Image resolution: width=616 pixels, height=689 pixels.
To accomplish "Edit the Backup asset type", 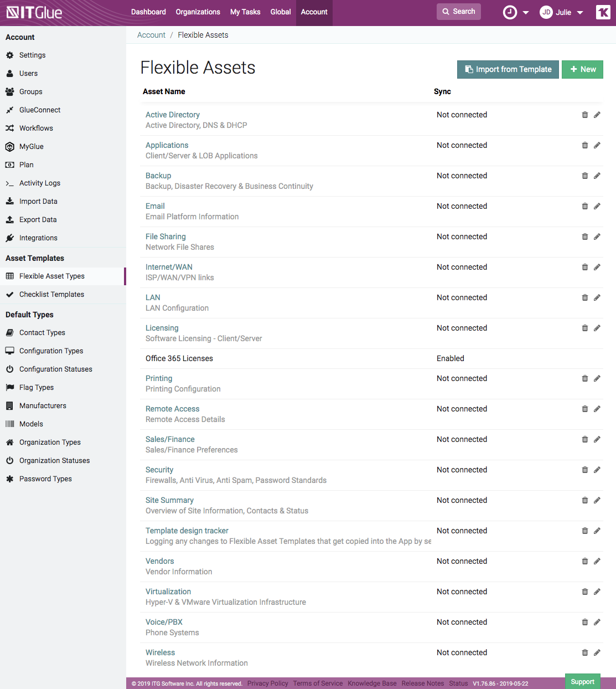I will tap(597, 176).
